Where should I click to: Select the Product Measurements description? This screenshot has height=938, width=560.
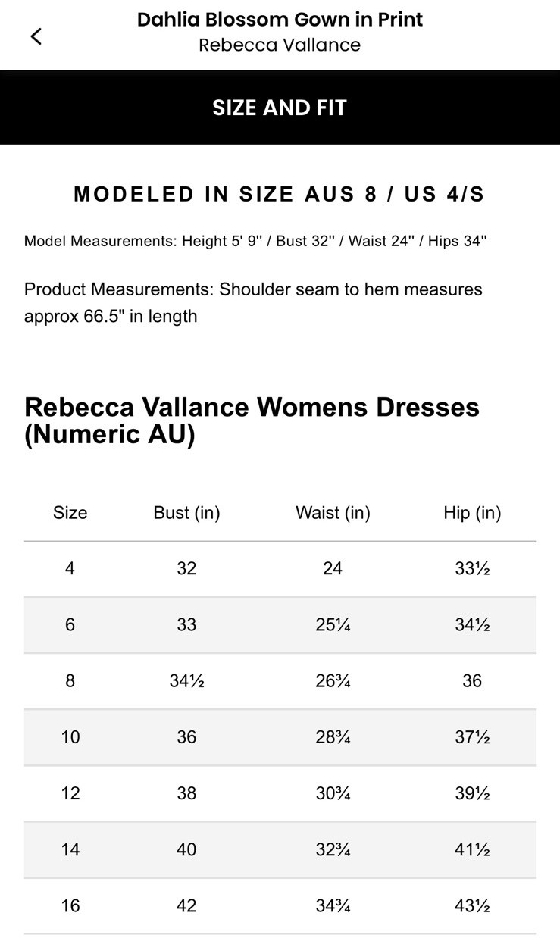253,302
